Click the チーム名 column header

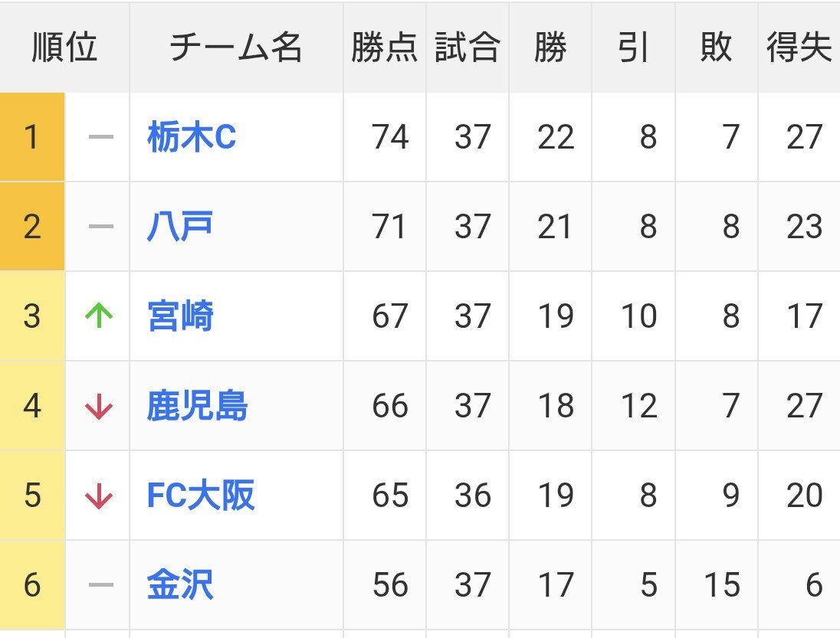236,47
